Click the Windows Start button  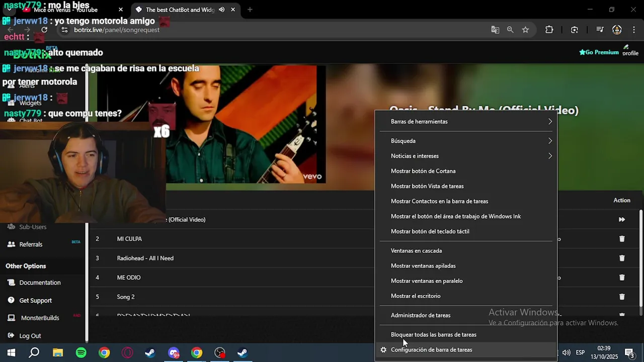(11, 353)
